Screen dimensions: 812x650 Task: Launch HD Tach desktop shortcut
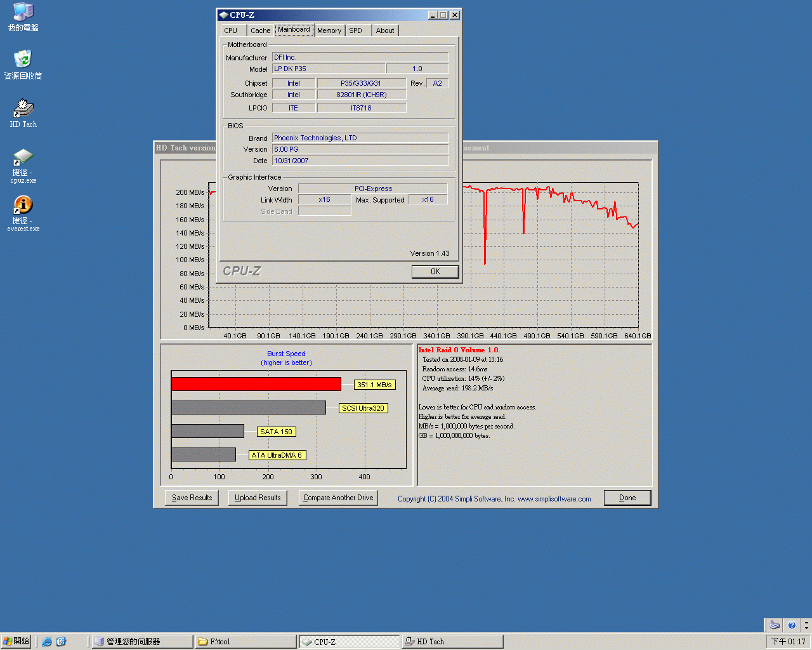pos(23,109)
